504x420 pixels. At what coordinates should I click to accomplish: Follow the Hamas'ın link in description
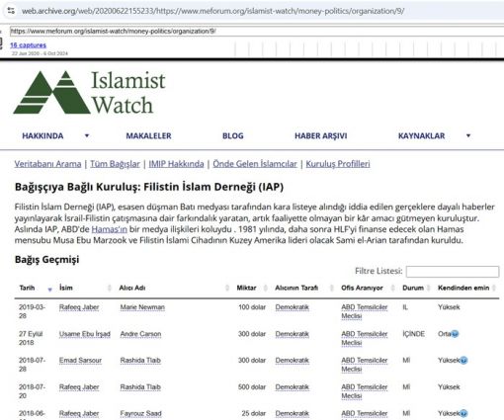(110, 229)
